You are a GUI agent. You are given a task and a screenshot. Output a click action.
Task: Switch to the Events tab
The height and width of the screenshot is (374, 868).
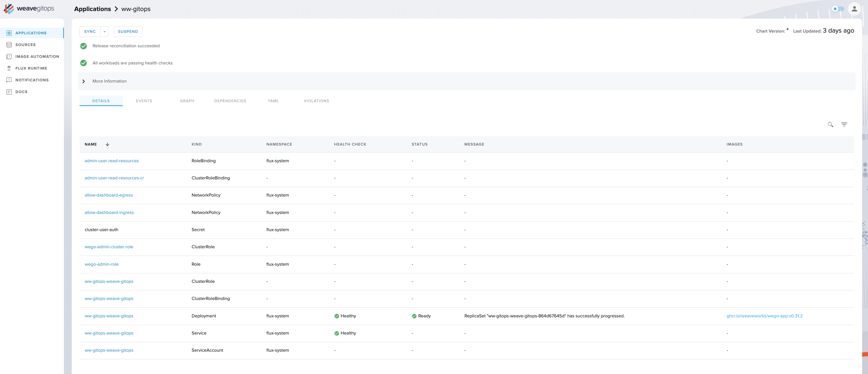144,101
